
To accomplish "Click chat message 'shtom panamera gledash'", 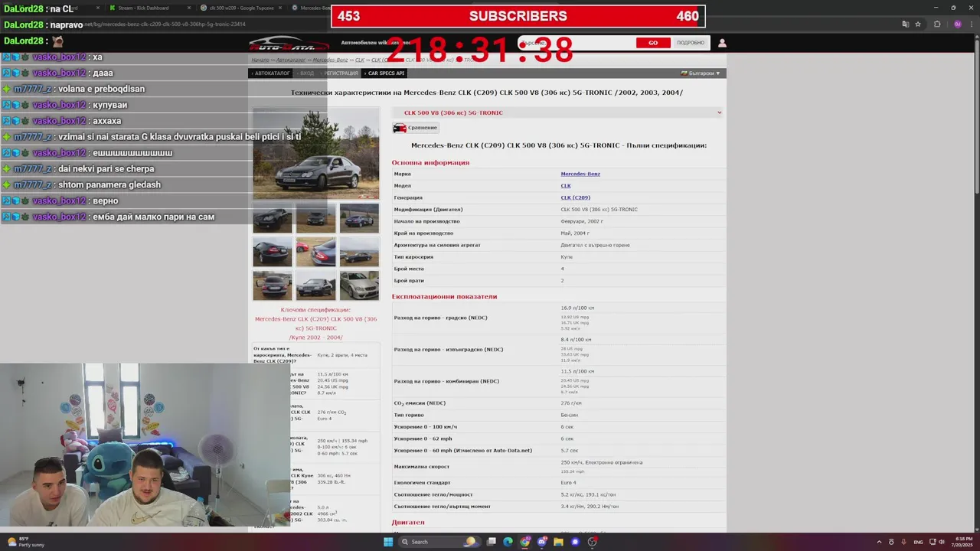I will (109, 184).
